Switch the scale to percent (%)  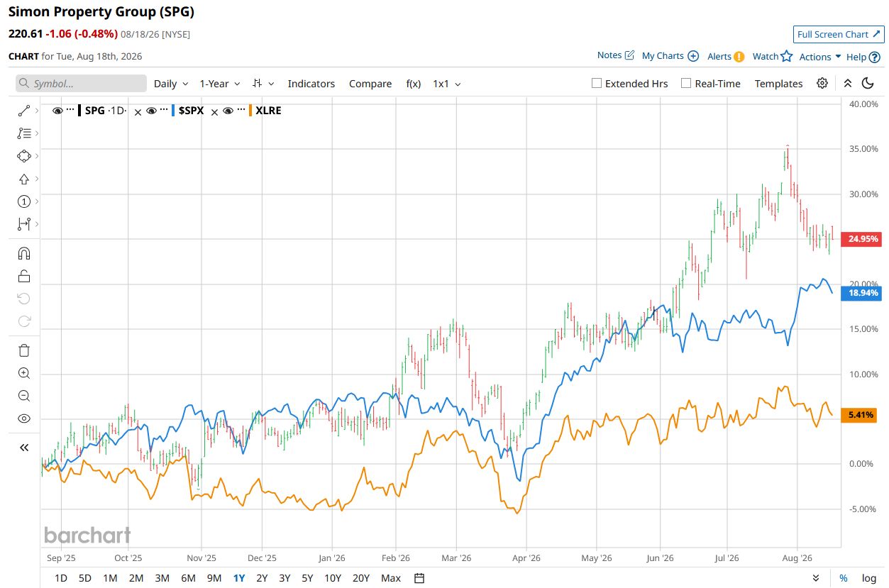pos(844,578)
